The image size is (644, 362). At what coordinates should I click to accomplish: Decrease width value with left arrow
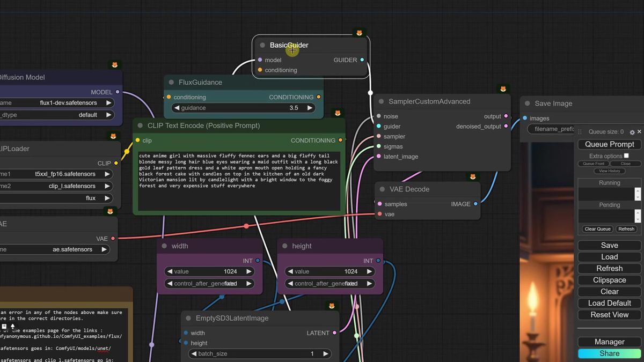coord(170,271)
